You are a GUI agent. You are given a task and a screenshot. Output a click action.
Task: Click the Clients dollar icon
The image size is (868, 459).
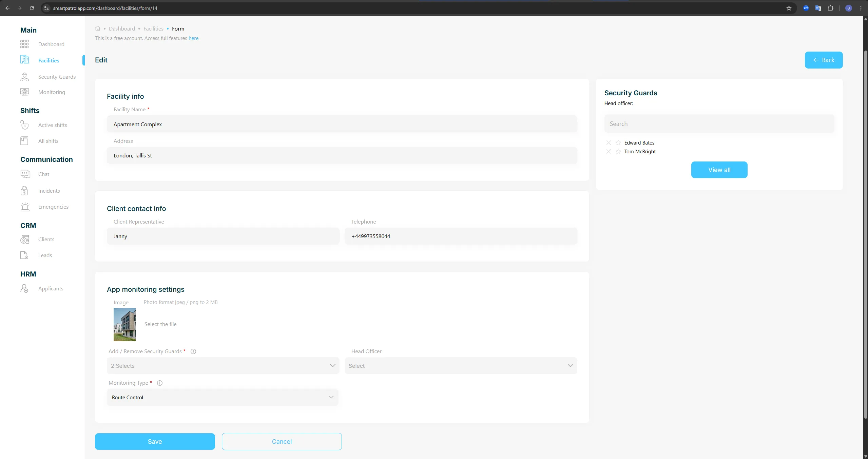coord(24,240)
